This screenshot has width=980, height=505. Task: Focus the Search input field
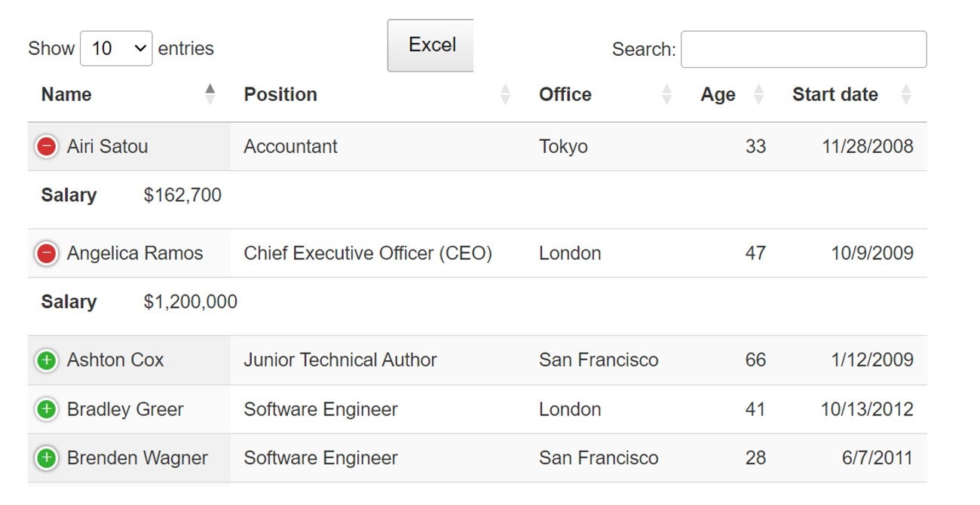coord(803,50)
